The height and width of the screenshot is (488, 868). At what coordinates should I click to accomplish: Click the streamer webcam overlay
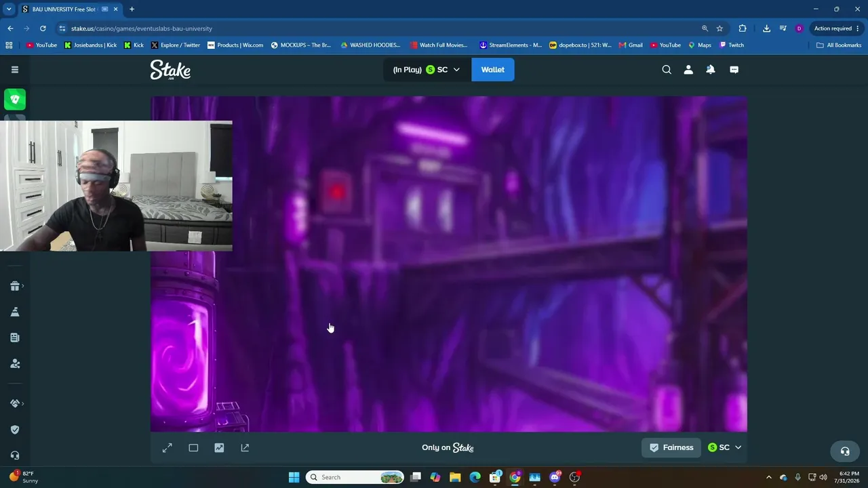pos(116,186)
